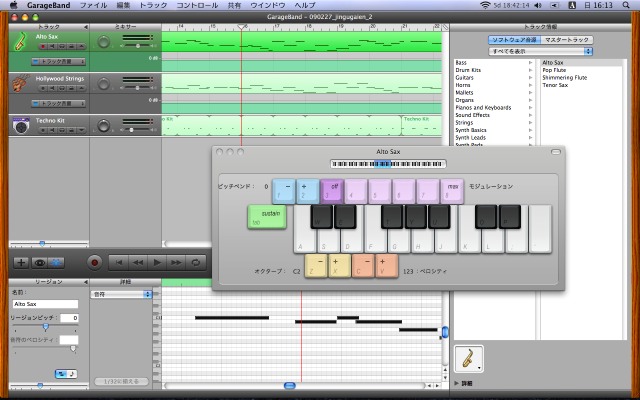Image resolution: width=640 pixels, height=400 pixels.
Task: Open Alto Sax track volume automation dropdown
Action: pyautogui.click(x=58, y=62)
